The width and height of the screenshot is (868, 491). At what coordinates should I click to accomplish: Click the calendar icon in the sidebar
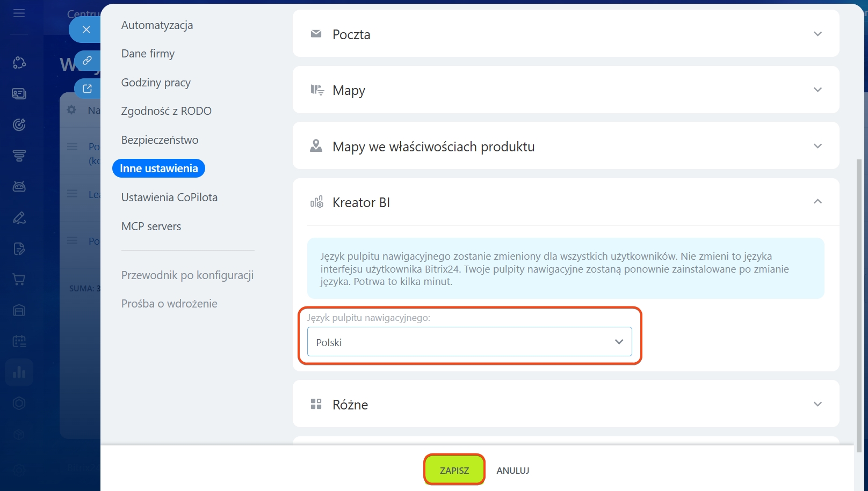click(x=19, y=341)
